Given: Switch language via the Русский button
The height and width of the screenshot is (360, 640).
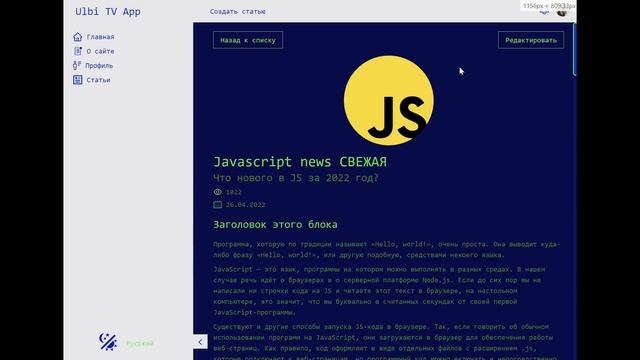Looking at the screenshot, I should (x=140, y=343).
